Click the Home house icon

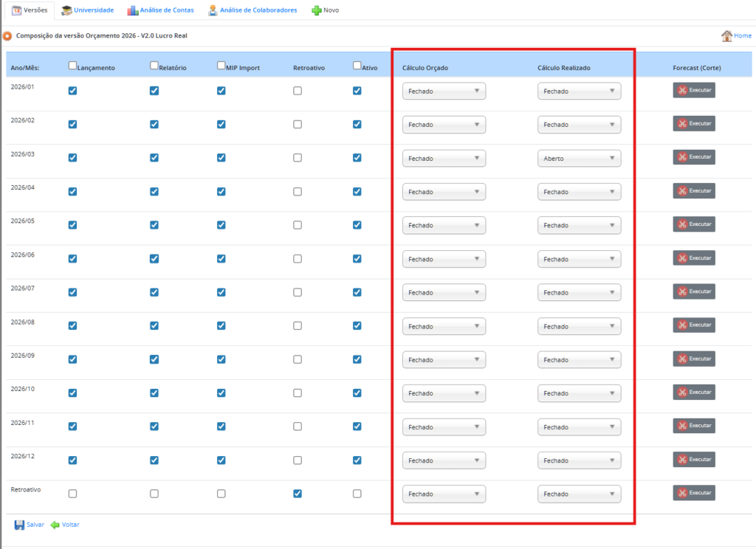click(x=726, y=35)
